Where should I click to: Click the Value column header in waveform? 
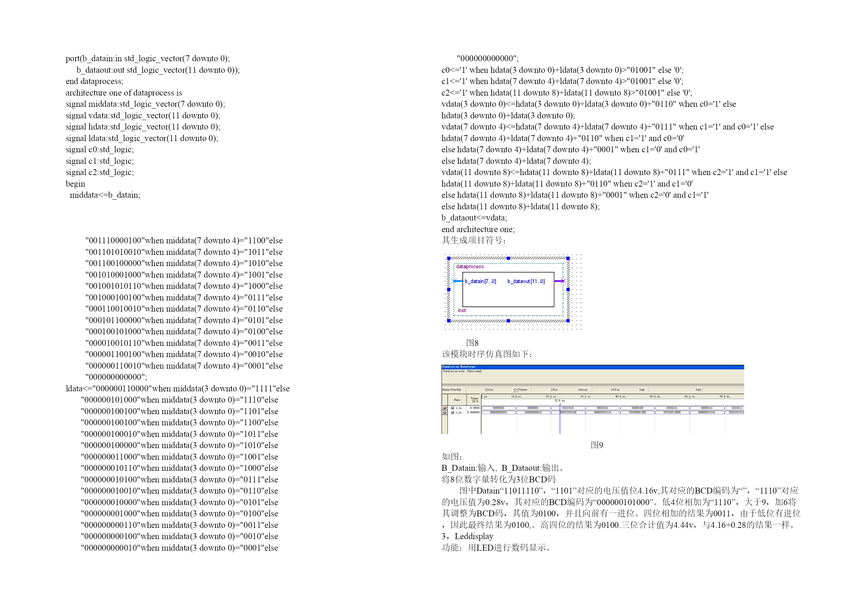pos(474,400)
